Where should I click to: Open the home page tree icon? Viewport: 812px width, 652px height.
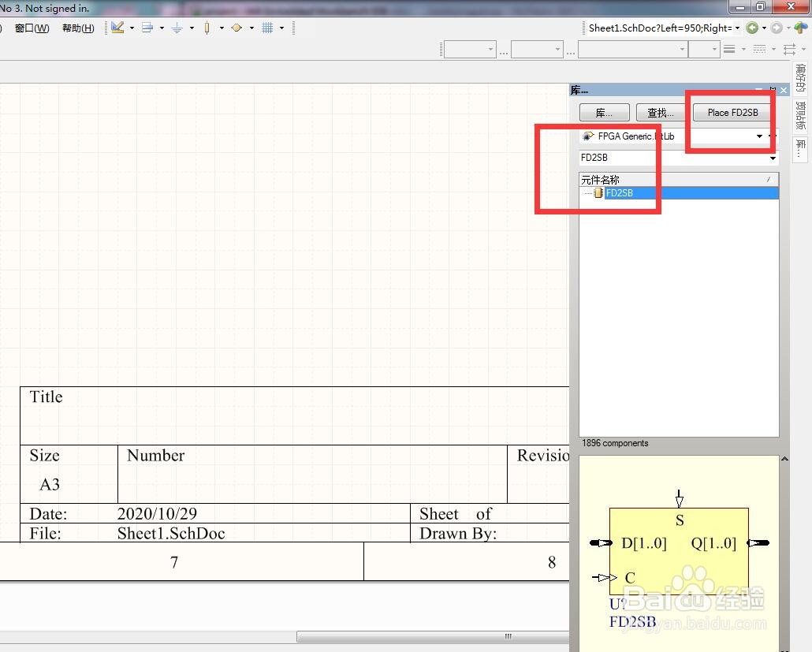[x=801, y=28]
